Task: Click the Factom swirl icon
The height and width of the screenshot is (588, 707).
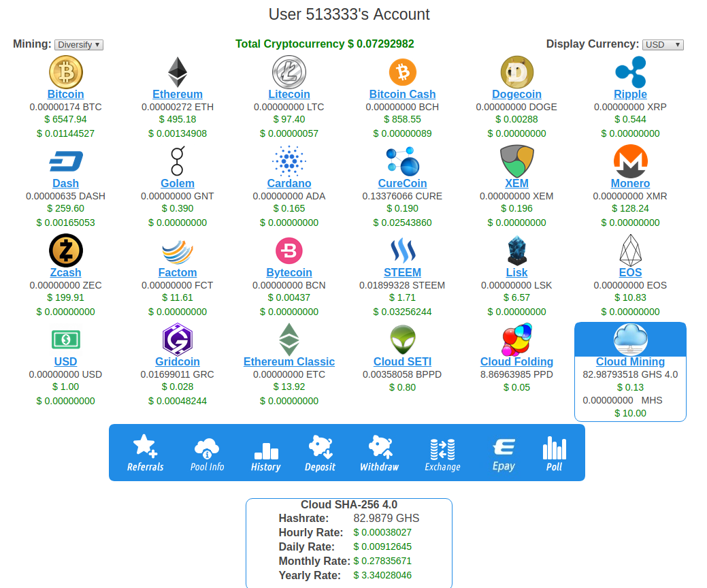Action: click(178, 251)
